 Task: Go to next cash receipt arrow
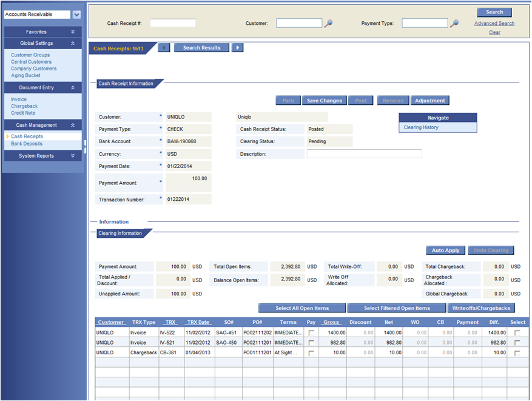point(237,48)
